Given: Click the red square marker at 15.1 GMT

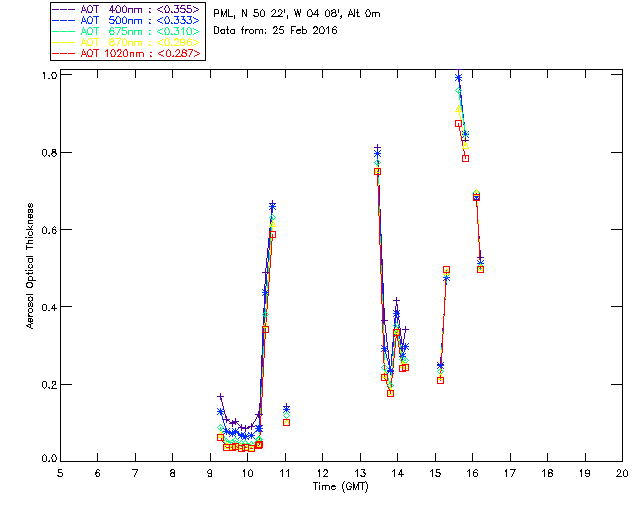Looking at the screenshot, I should pos(440,380).
